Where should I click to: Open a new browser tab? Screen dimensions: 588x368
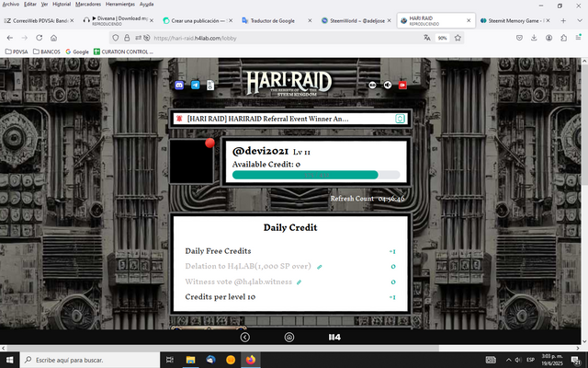[x=563, y=20]
